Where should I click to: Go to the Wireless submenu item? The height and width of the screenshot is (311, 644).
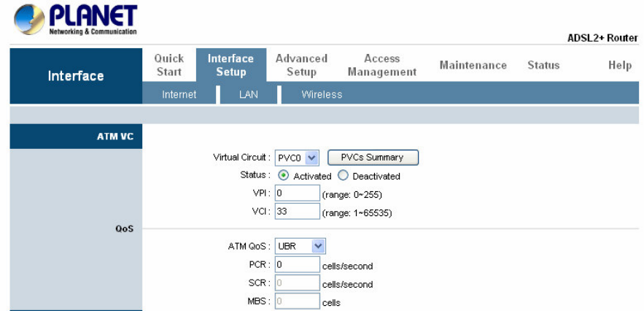(x=322, y=94)
